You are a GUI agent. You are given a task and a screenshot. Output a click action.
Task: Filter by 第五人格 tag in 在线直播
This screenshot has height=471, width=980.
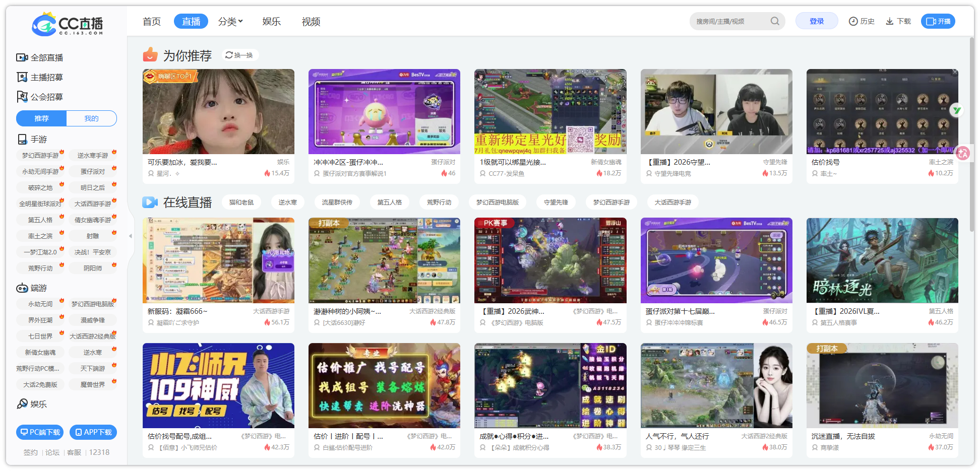[390, 202]
